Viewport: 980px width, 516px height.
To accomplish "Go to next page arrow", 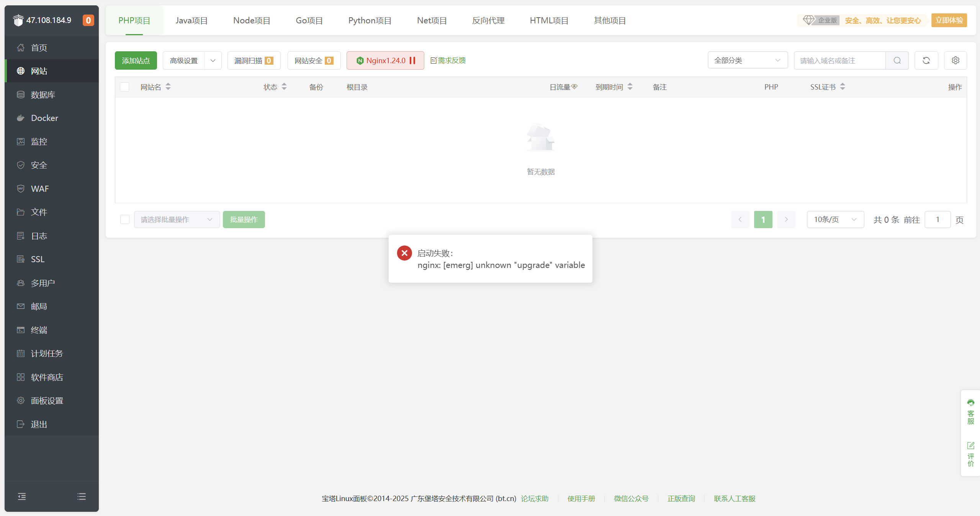I will [786, 219].
